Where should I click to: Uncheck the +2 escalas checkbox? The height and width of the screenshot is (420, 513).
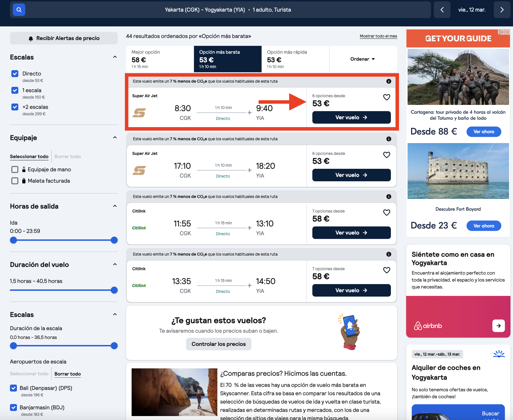tap(15, 107)
